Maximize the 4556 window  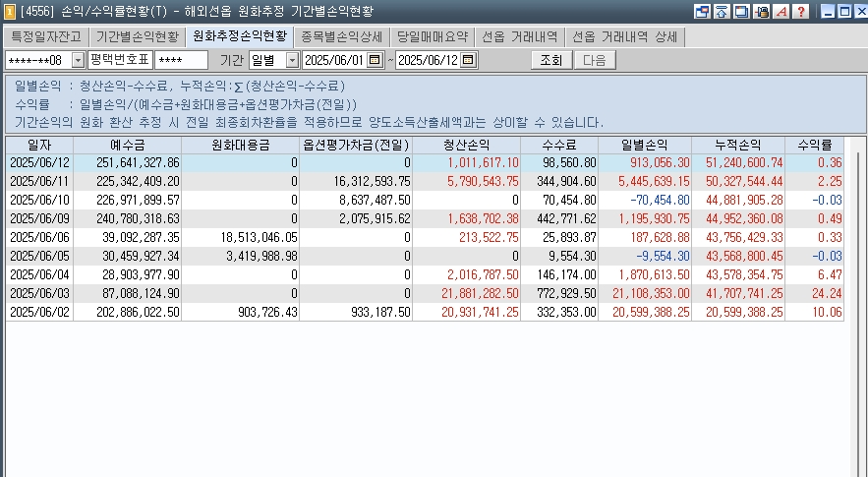(x=845, y=11)
